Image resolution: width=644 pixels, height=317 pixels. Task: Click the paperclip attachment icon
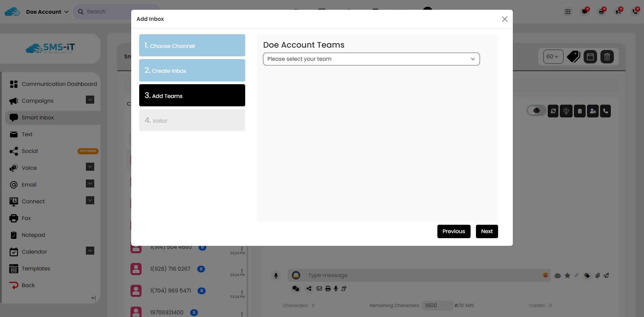(x=597, y=275)
